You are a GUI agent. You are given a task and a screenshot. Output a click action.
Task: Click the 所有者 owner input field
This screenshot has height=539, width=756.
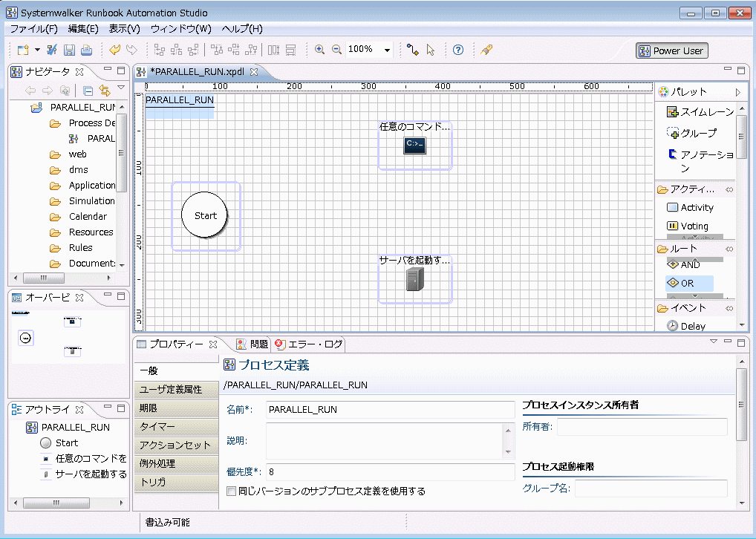click(642, 427)
